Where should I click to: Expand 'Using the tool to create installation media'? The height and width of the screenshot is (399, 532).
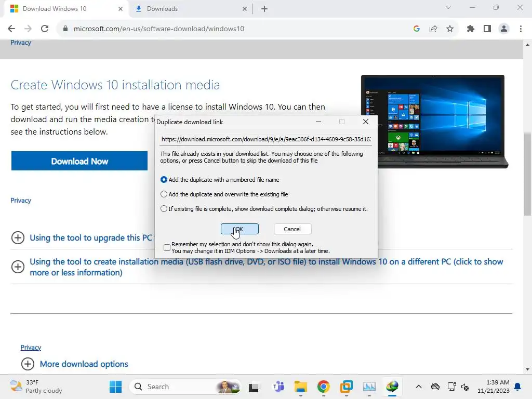click(267, 267)
